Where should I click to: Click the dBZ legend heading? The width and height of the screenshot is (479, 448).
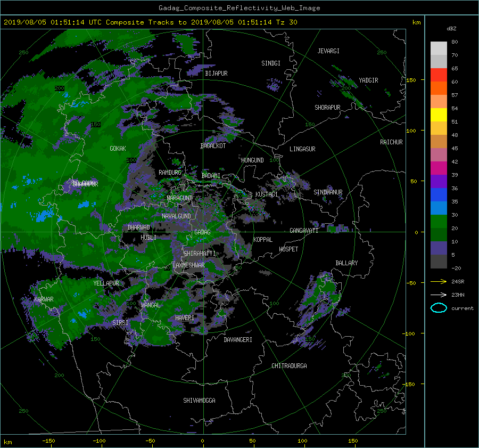click(x=451, y=29)
